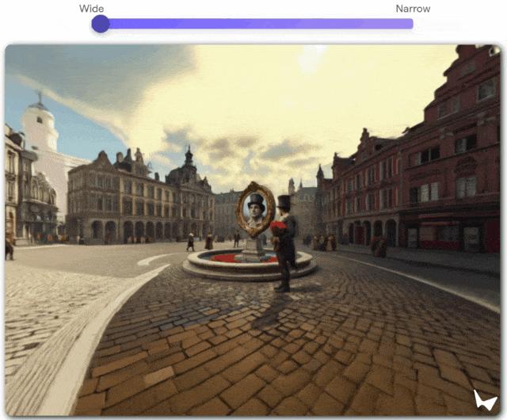Click the "Wide" label above the slider
The width and height of the screenshot is (507, 420).
[92, 9]
